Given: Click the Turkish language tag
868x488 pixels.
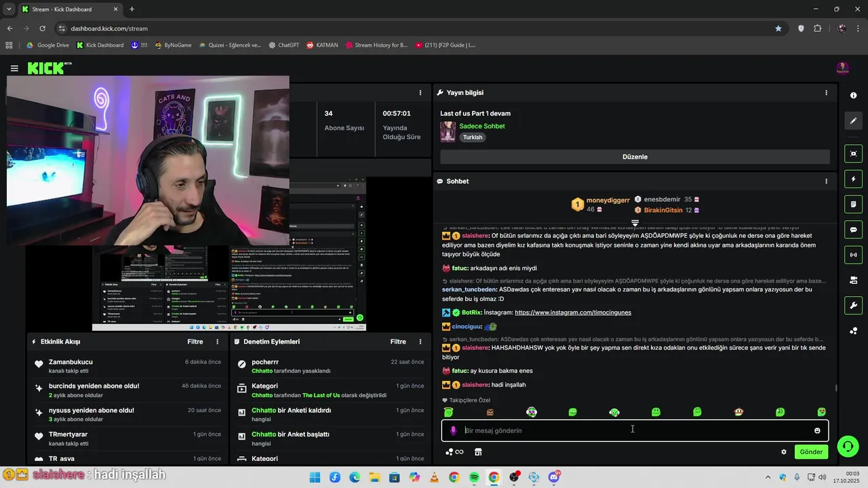Looking at the screenshot, I should tap(473, 138).
